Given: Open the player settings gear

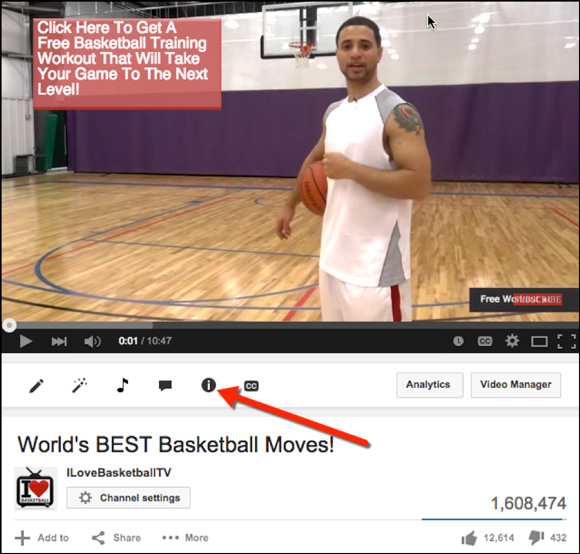Looking at the screenshot, I should coord(512,341).
